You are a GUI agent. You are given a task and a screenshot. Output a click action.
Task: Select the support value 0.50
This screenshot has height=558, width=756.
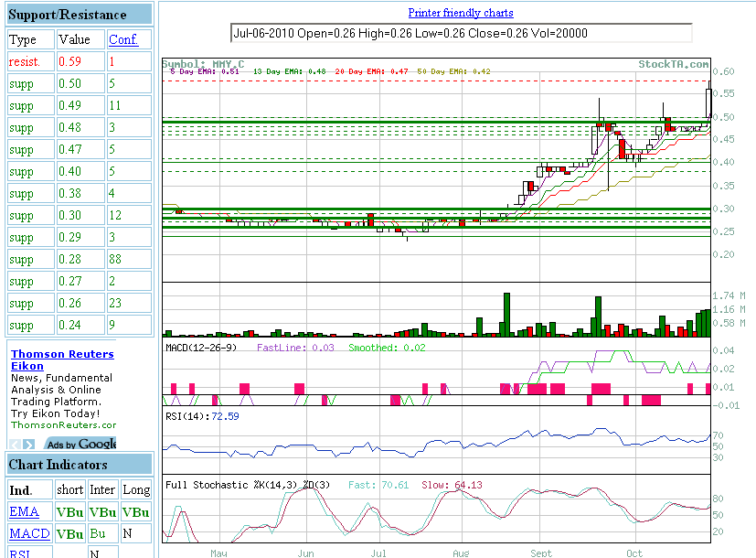(80, 83)
